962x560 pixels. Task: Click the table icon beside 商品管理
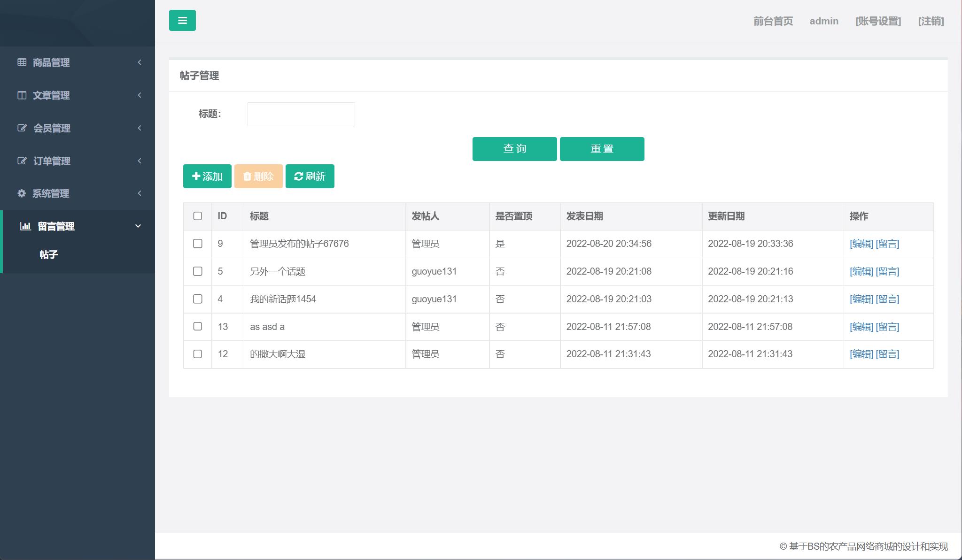pos(22,62)
